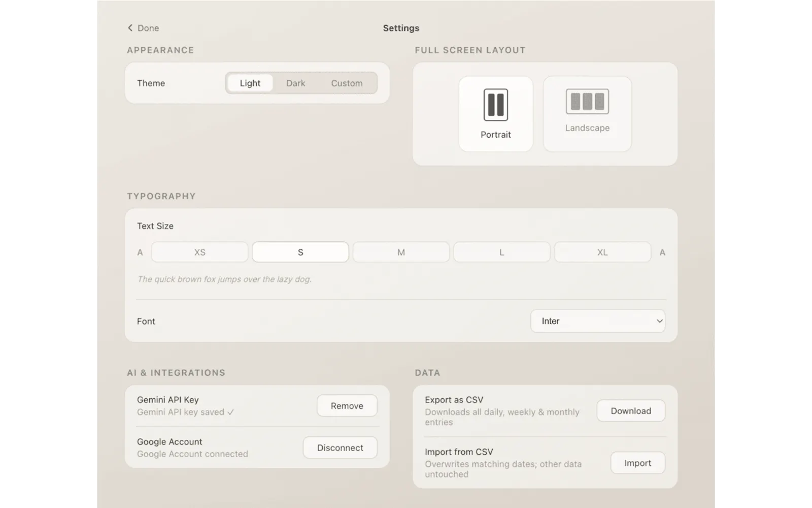Click the sample text "The quick brown fox jumps over the lazy dog."
Screen dimensions: 812x508
pos(224,279)
